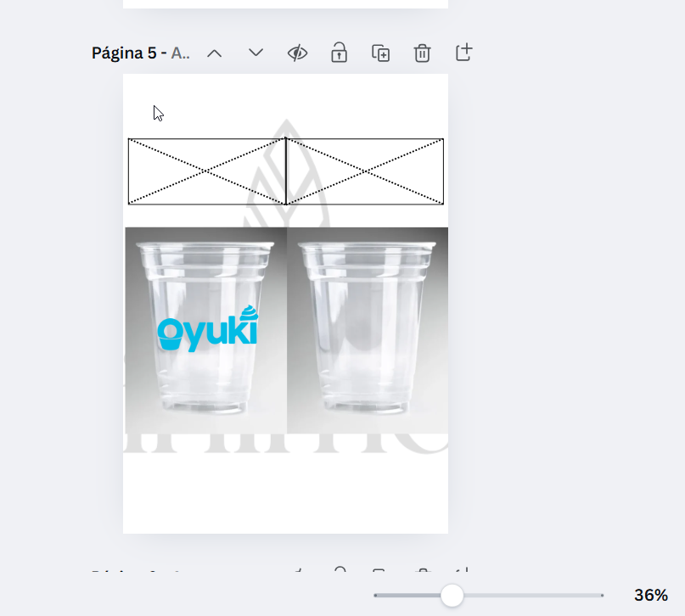Image resolution: width=685 pixels, height=616 pixels.
Task: Select the left empty placeholder frame
Action: 206,171
